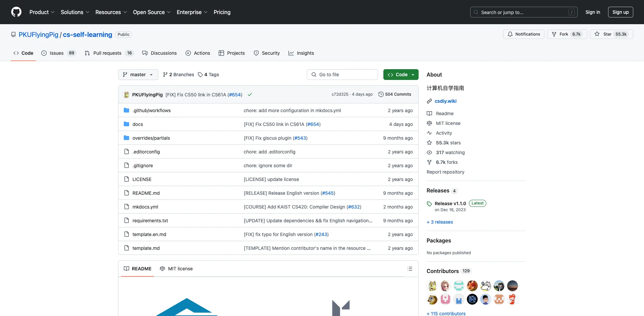The image size is (644, 316).
Task: Open the cs-self-learning repo link
Action: click(88, 35)
